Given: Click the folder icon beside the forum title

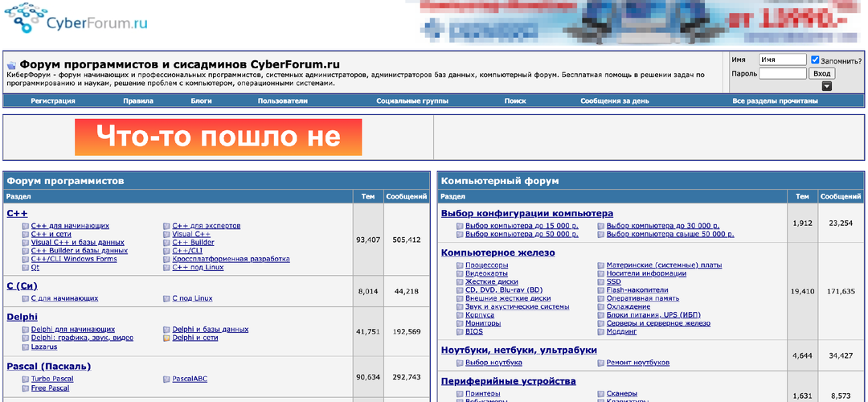Looking at the screenshot, I should pos(11,65).
